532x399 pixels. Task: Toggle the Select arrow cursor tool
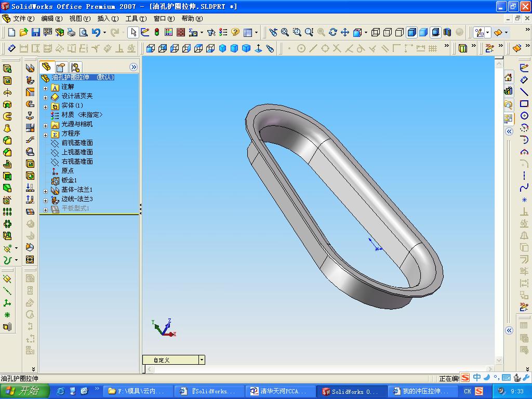tap(133, 32)
